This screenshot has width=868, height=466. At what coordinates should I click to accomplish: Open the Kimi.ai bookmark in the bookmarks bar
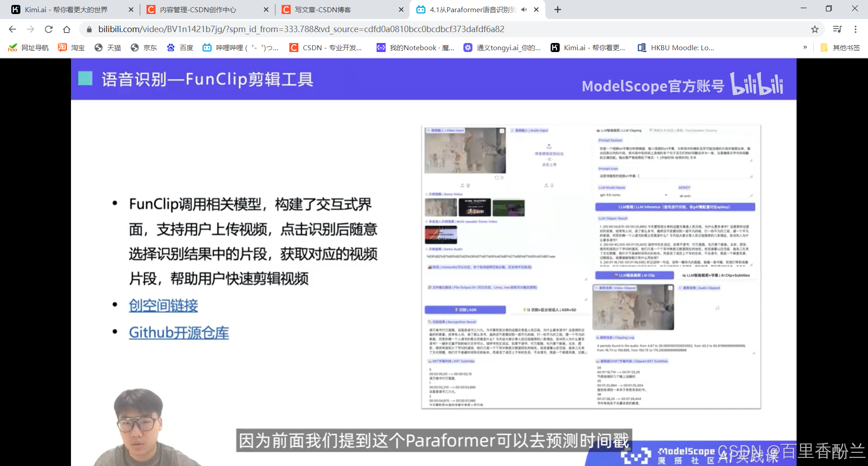click(x=588, y=48)
